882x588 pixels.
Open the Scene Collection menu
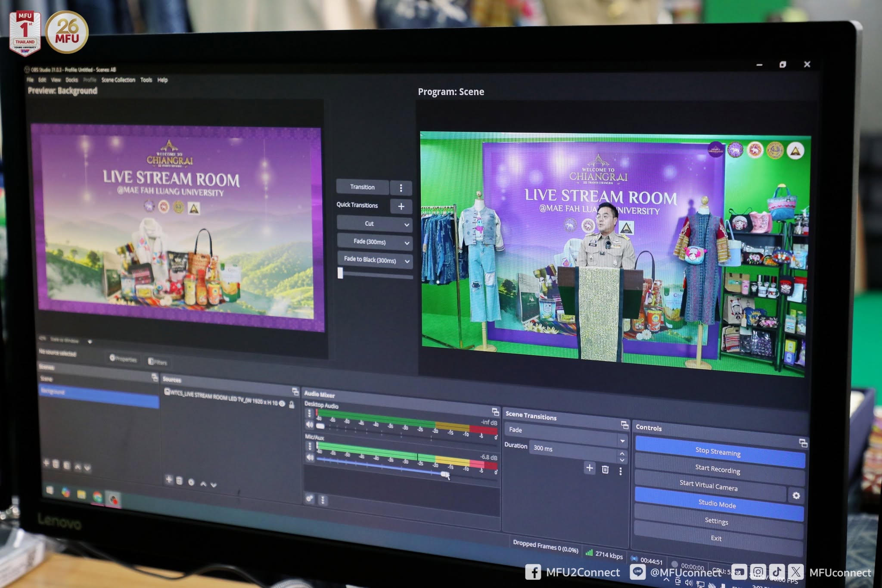click(x=118, y=80)
